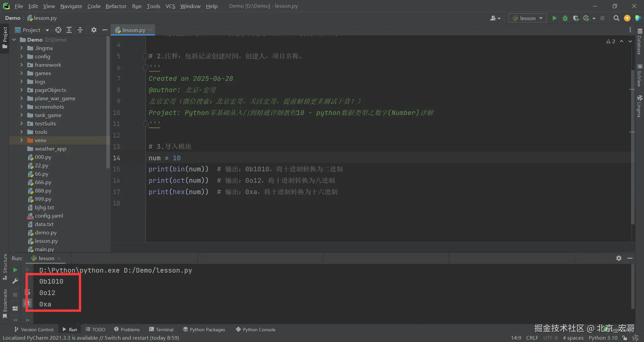Open the Refactor menu

(x=116, y=6)
